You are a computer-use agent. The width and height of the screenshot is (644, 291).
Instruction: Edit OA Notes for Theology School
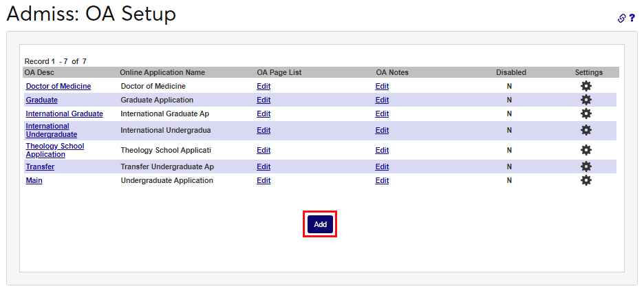(x=382, y=150)
